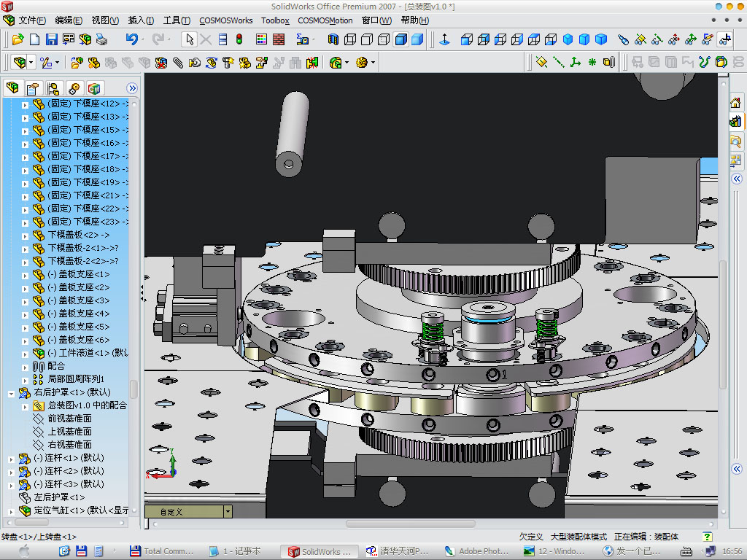Insert a reference point star icon

coord(592,62)
